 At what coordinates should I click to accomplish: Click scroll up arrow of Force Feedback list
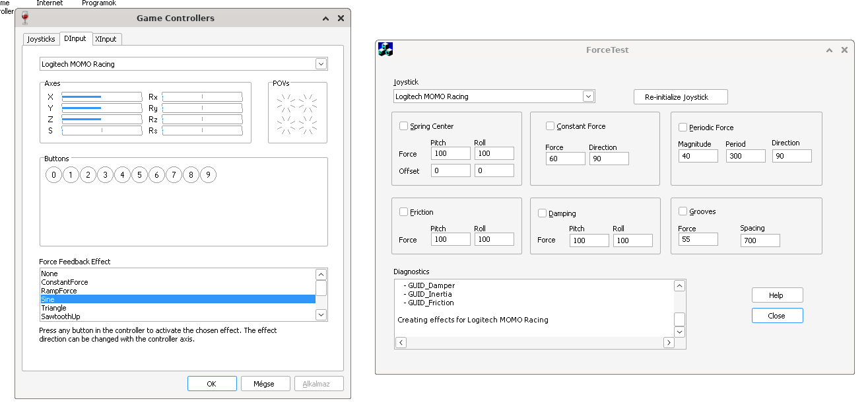tap(321, 274)
